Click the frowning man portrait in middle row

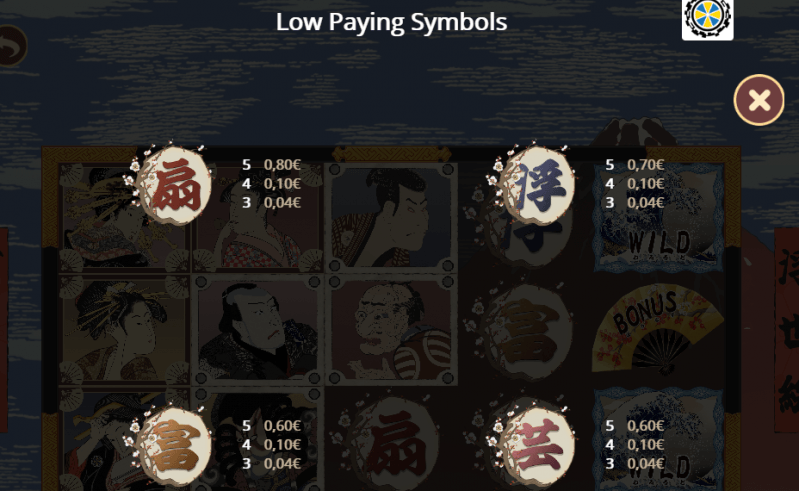pyautogui.click(x=257, y=330)
